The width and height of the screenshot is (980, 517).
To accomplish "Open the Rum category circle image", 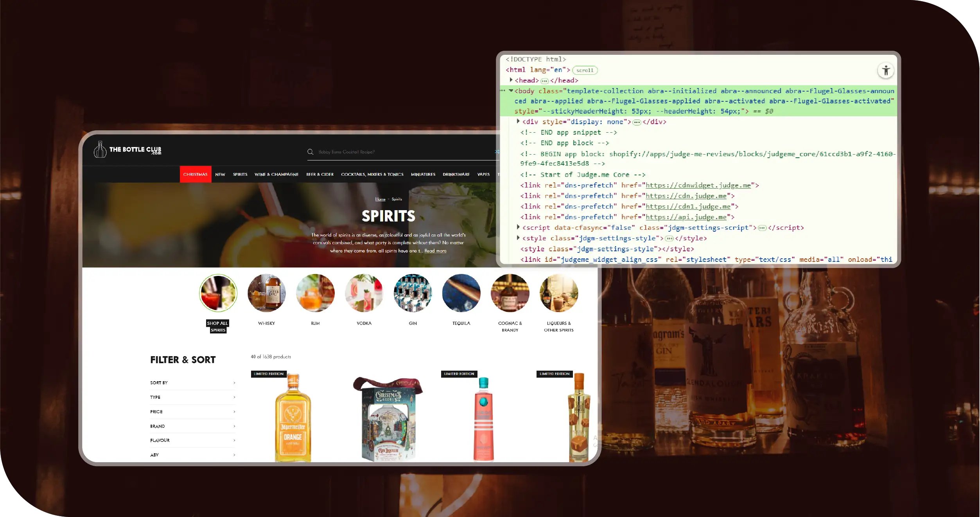I will pos(315,293).
